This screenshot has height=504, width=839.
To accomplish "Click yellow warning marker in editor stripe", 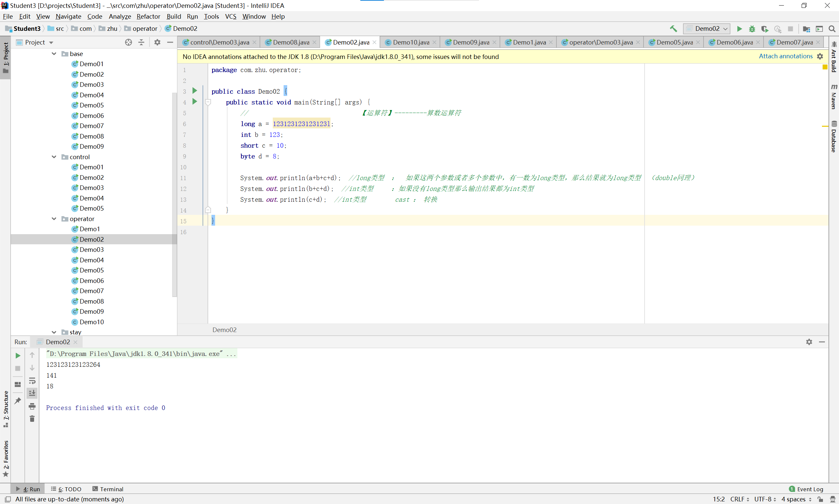I will (x=825, y=126).
